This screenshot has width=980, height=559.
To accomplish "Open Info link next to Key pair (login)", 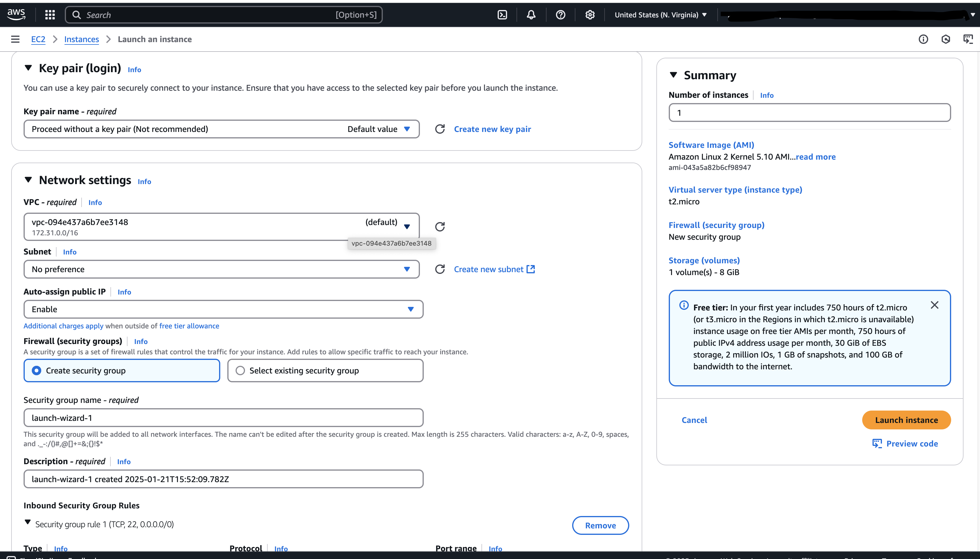I will point(134,70).
